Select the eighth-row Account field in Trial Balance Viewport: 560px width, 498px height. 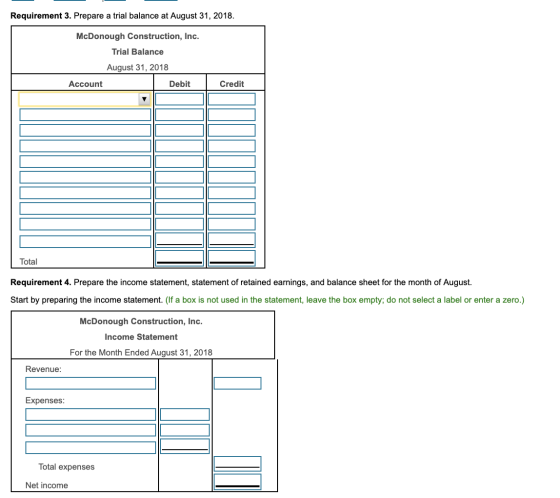85,209
